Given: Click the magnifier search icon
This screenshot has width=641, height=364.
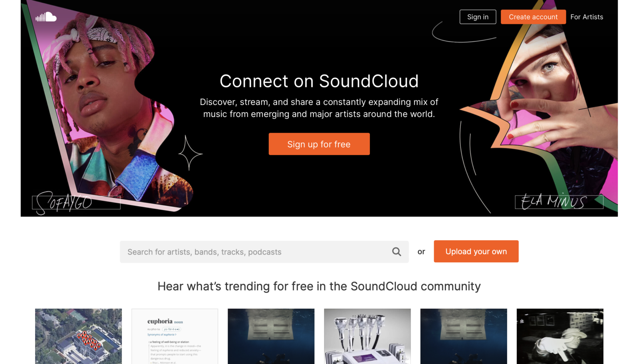Looking at the screenshot, I should click(397, 251).
